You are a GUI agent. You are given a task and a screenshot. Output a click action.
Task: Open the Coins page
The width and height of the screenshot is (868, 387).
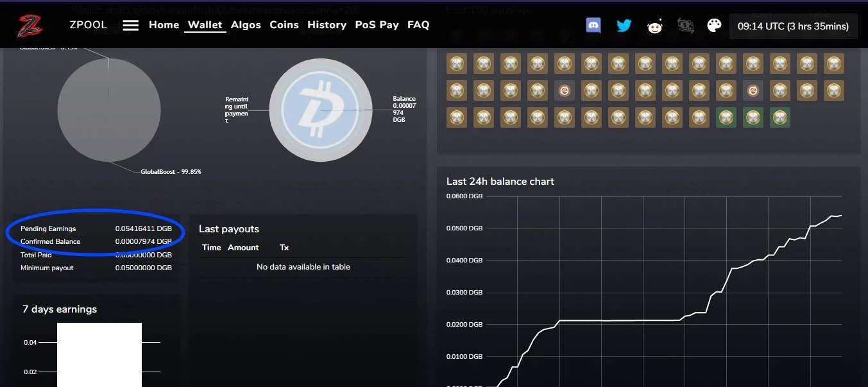point(284,24)
